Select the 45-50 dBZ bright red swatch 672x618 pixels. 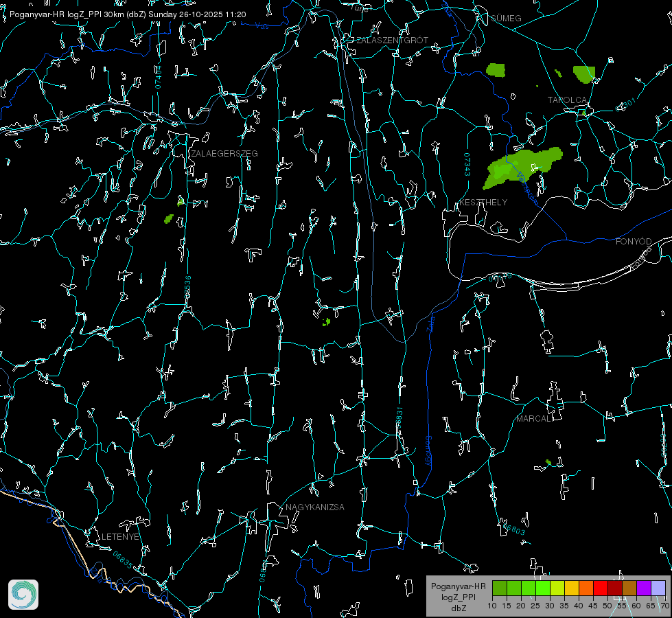tap(601, 588)
